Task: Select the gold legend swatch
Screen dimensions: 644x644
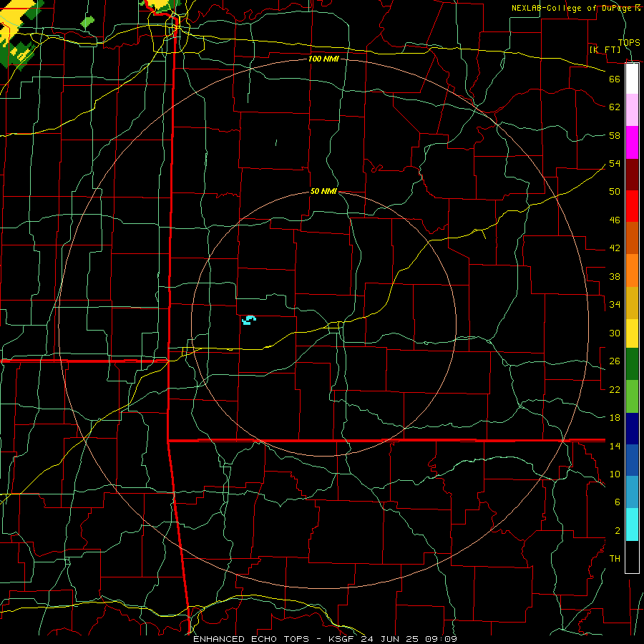Action: click(632, 303)
